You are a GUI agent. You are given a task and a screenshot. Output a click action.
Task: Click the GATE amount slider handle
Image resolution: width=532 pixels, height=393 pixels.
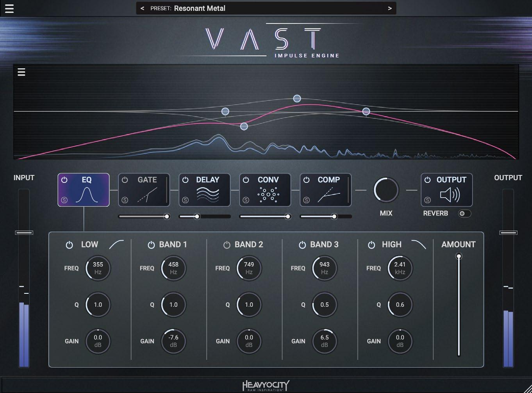point(167,216)
